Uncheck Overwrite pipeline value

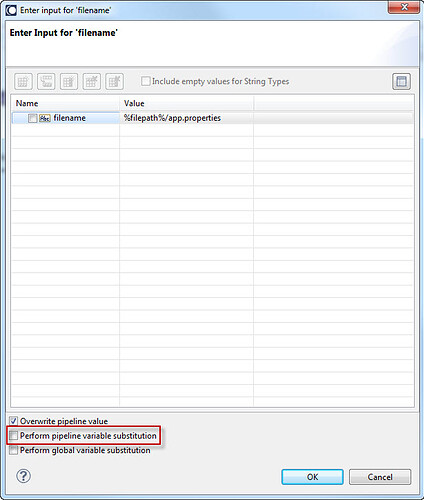14,421
